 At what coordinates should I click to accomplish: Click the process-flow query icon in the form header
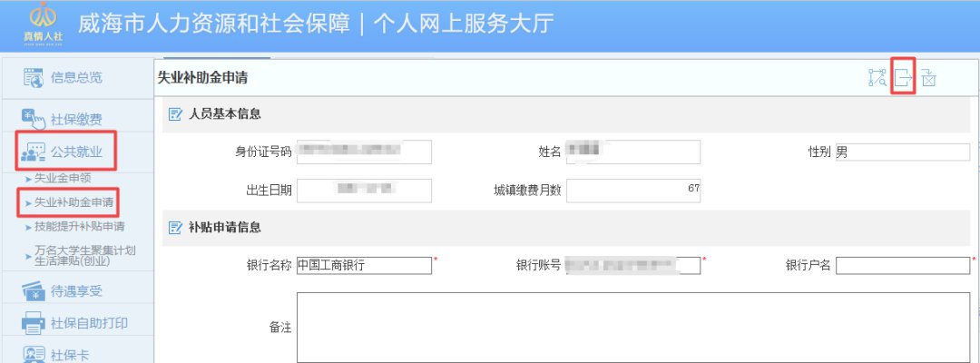877,78
